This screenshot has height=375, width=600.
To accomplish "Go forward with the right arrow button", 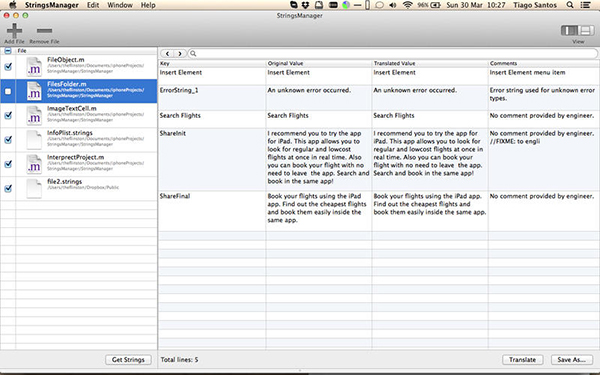I will tap(180, 54).
